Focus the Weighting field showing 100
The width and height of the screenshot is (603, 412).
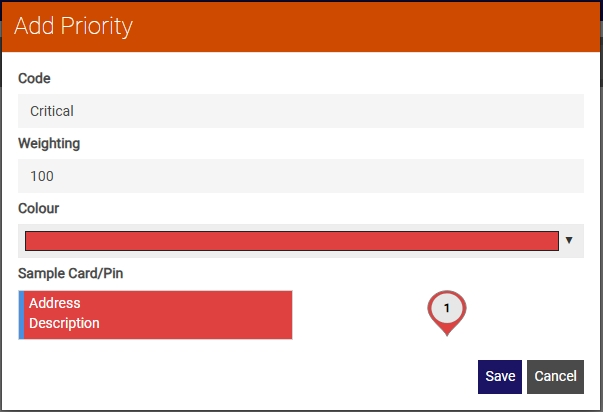[301, 176]
